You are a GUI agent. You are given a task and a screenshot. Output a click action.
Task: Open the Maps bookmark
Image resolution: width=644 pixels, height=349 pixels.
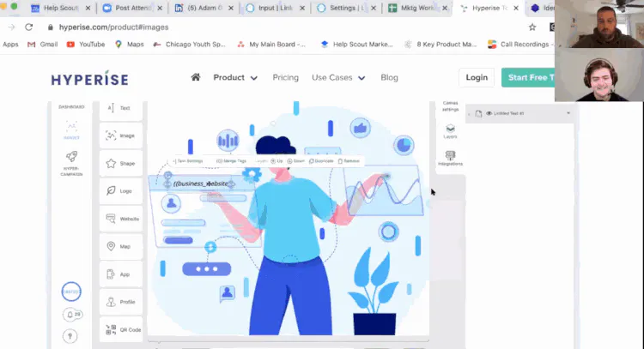coord(130,45)
